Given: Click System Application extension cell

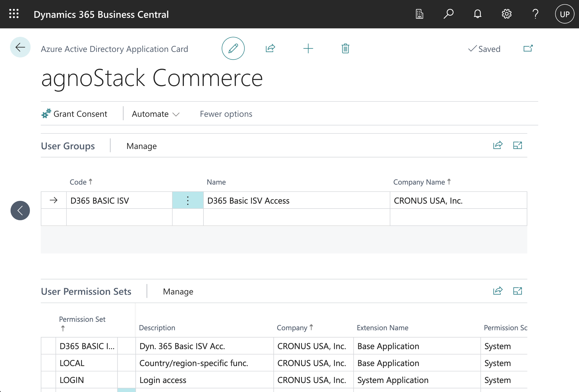Looking at the screenshot, I should pyautogui.click(x=417, y=380).
